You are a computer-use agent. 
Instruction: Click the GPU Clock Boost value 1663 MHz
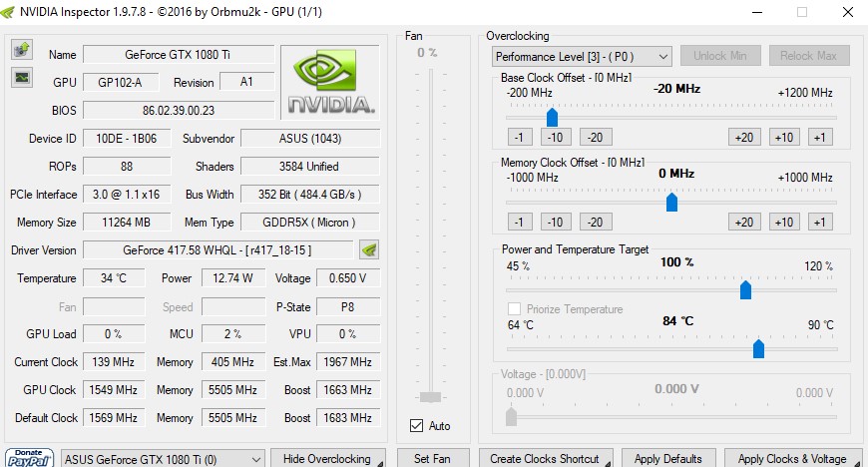(x=347, y=390)
